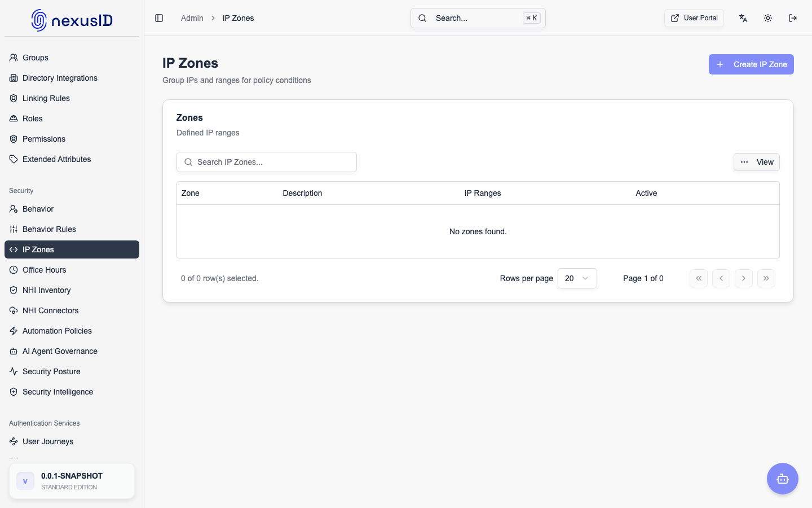Click the 'Page 1 of 0' text
812x508 pixels.
point(643,278)
